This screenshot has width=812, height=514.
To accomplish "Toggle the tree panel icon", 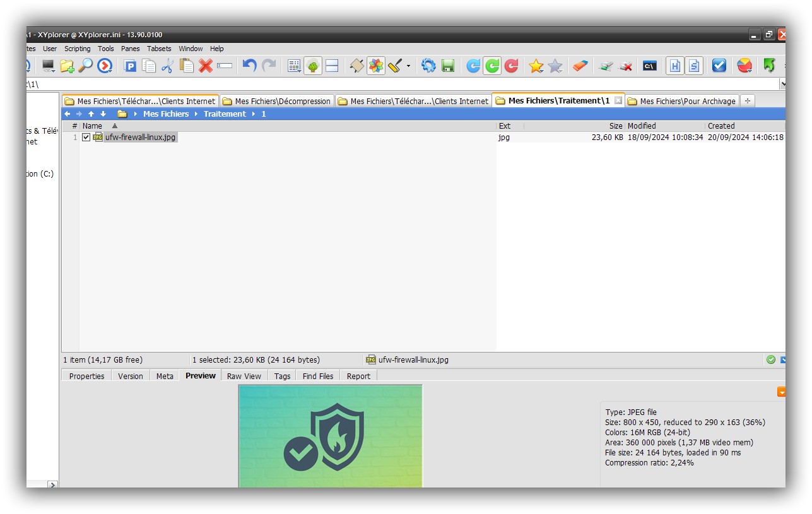I will (313, 66).
